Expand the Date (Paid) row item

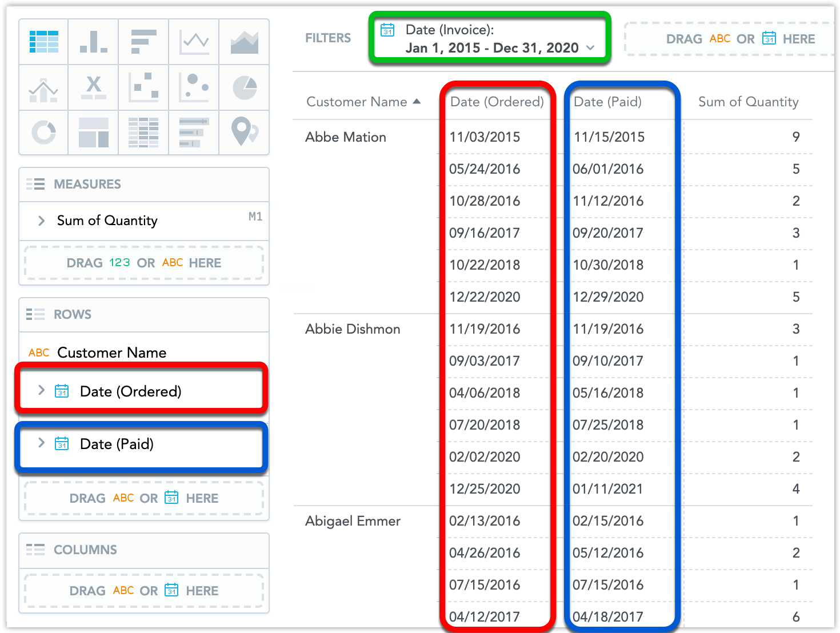[x=41, y=443]
